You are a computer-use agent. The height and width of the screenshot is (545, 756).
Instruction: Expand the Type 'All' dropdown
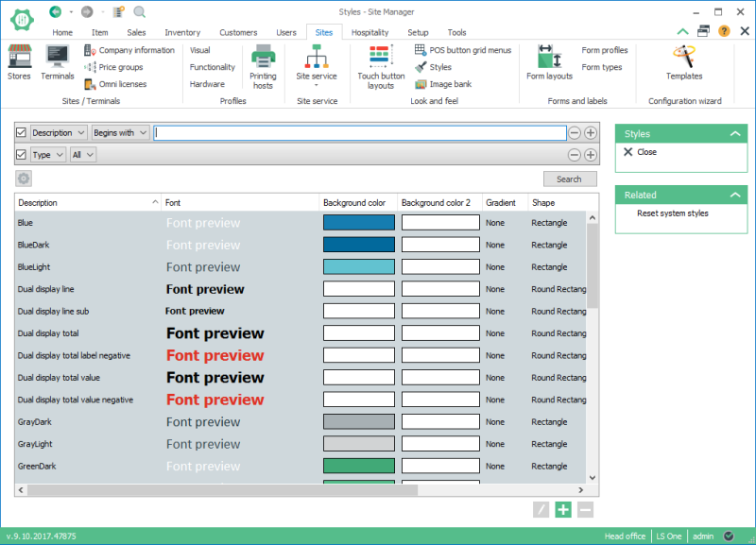click(83, 155)
